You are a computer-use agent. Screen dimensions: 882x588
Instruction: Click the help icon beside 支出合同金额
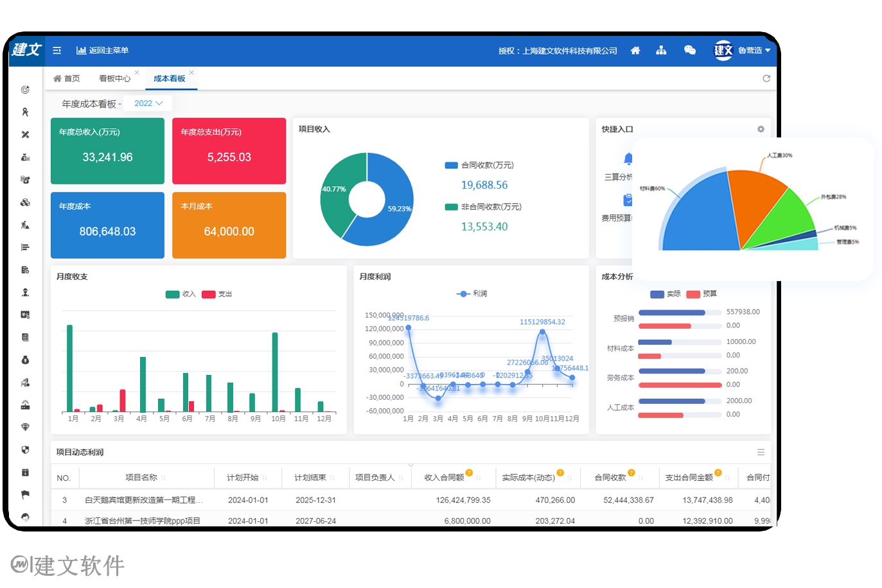pos(718,473)
